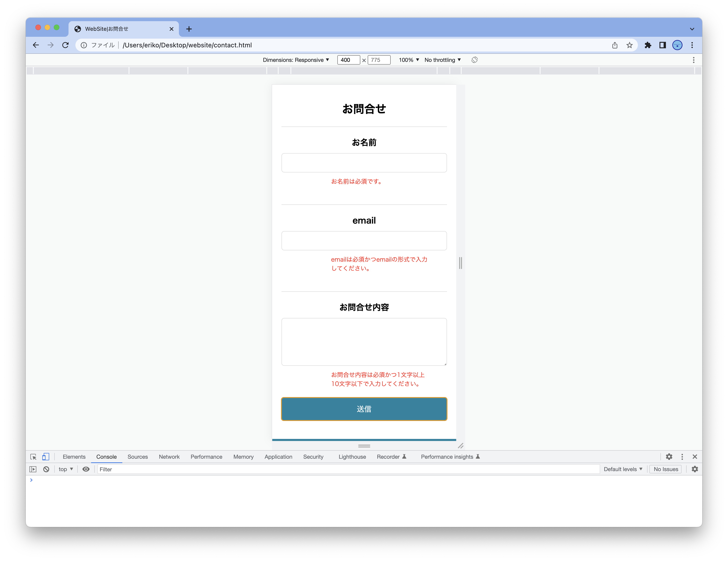The image size is (728, 561).
Task: Open the console settings gear
Action: click(695, 469)
